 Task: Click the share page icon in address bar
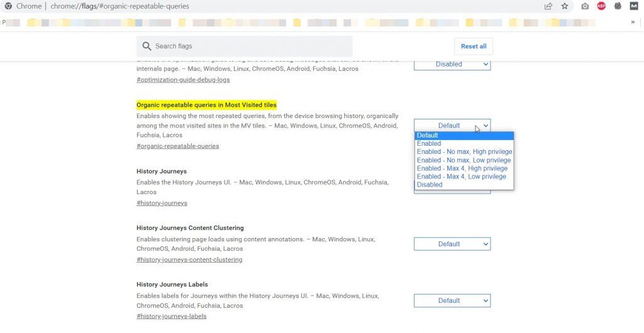[548, 6]
